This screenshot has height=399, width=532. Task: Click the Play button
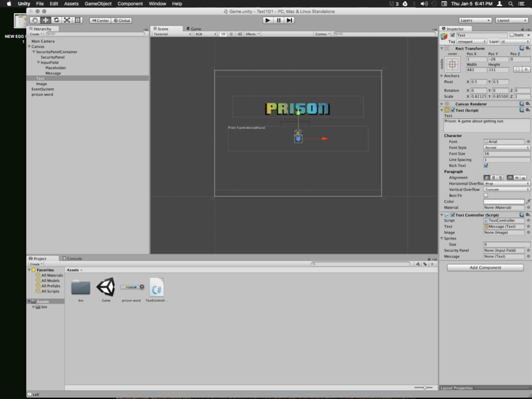tap(268, 20)
